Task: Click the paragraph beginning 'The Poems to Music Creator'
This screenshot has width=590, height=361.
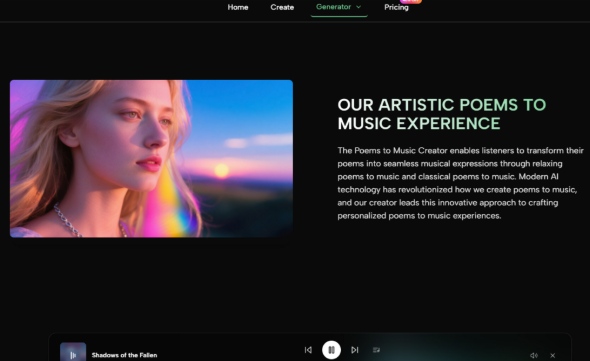Action: point(460,183)
